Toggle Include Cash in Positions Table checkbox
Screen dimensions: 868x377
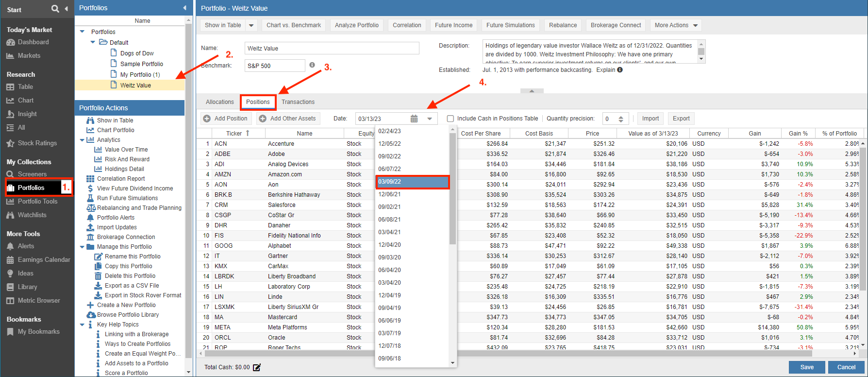pyautogui.click(x=451, y=119)
